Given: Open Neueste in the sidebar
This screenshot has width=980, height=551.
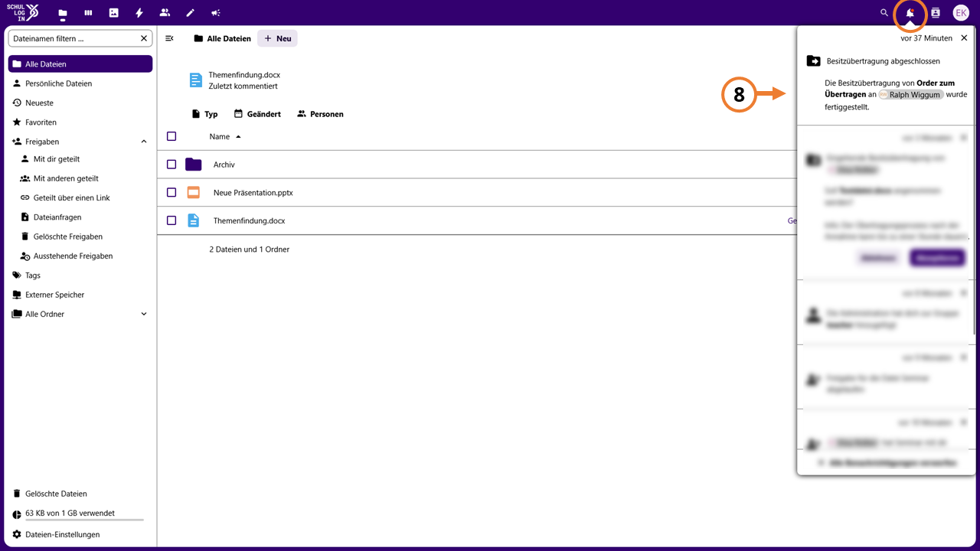Looking at the screenshot, I should (80, 103).
